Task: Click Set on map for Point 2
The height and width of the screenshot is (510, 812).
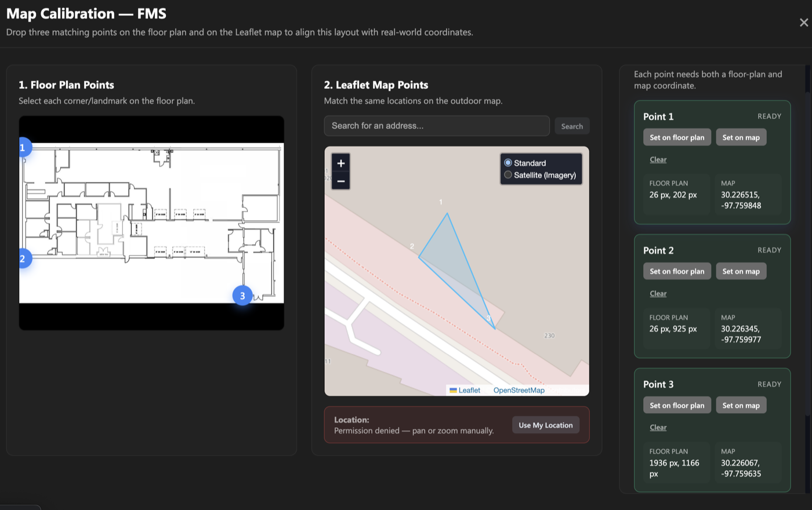Action: point(741,271)
